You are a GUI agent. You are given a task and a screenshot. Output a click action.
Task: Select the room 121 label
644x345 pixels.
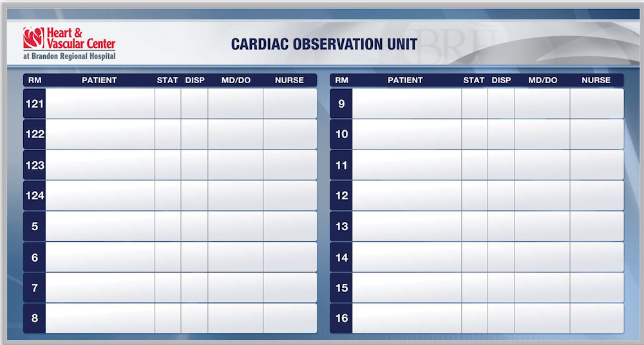[x=35, y=103]
